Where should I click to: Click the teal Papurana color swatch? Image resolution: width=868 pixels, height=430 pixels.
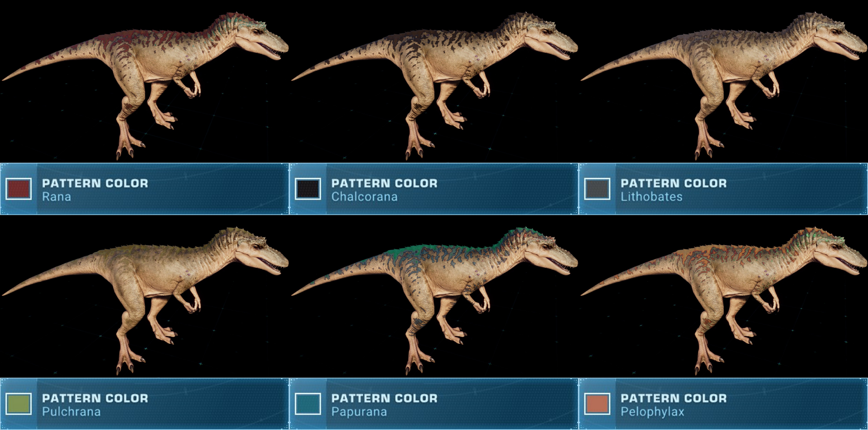click(308, 404)
